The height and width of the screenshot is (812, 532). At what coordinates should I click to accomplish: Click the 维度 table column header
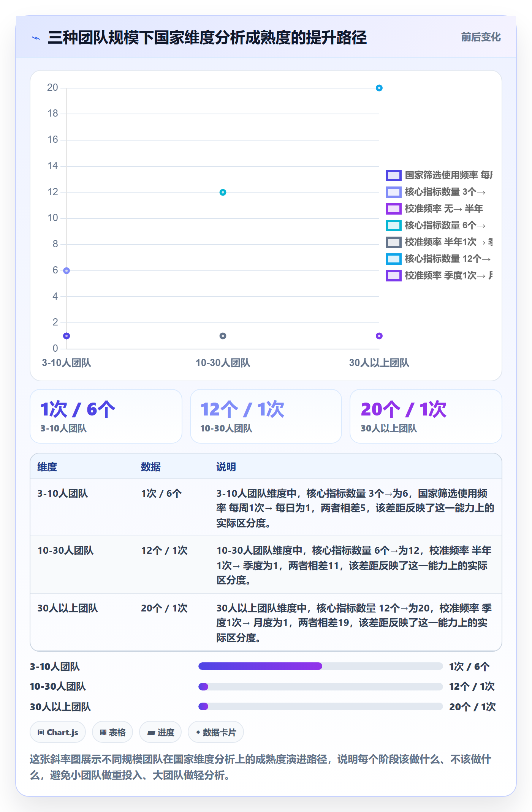coord(47,467)
